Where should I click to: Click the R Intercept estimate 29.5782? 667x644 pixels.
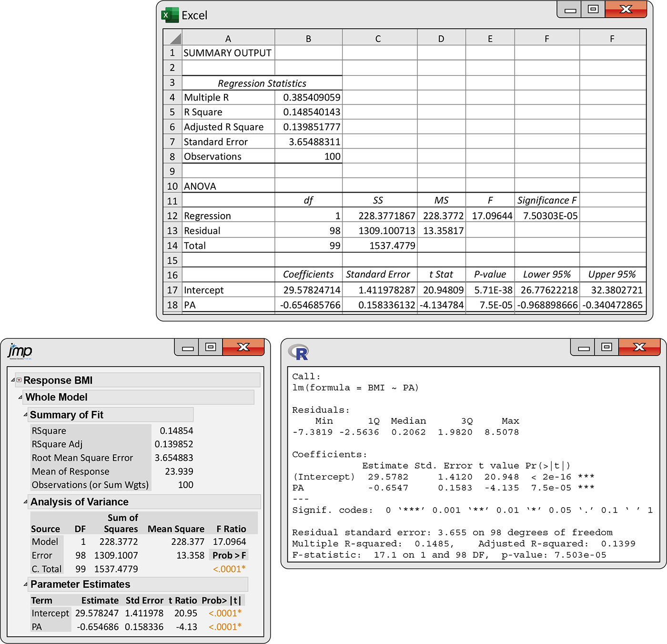pyautogui.click(x=388, y=477)
